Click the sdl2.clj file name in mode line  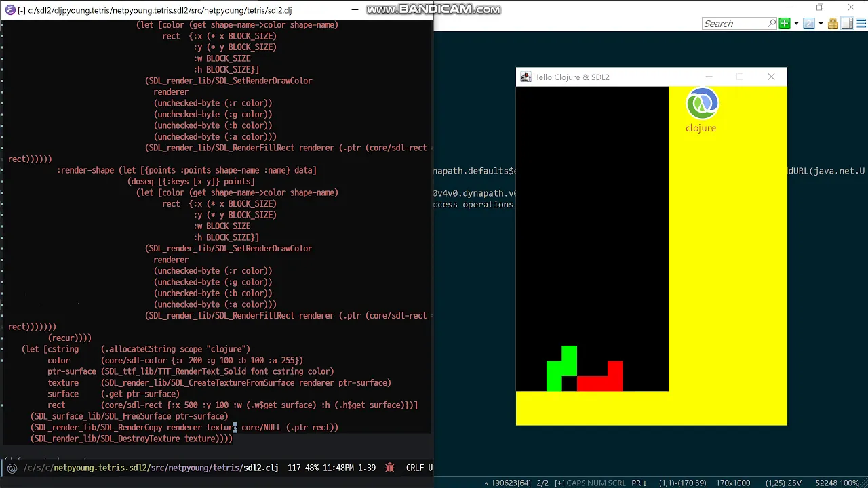261,468
